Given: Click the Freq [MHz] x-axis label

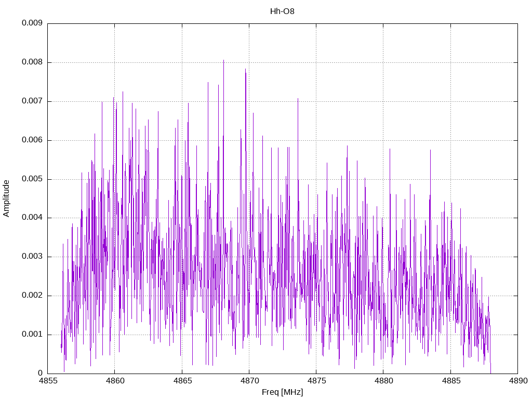Looking at the screenshot, I should coord(282,392).
